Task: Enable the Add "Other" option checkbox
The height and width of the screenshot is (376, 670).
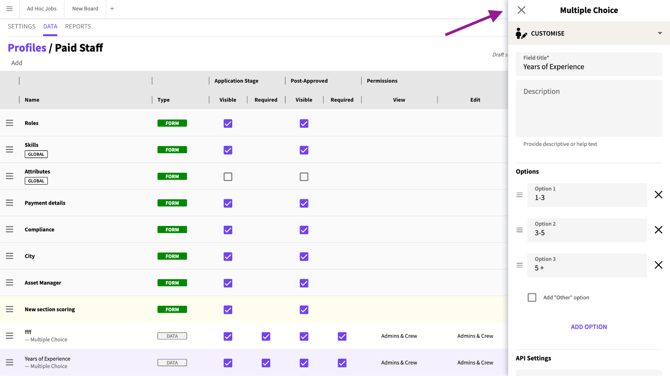Action: click(532, 297)
